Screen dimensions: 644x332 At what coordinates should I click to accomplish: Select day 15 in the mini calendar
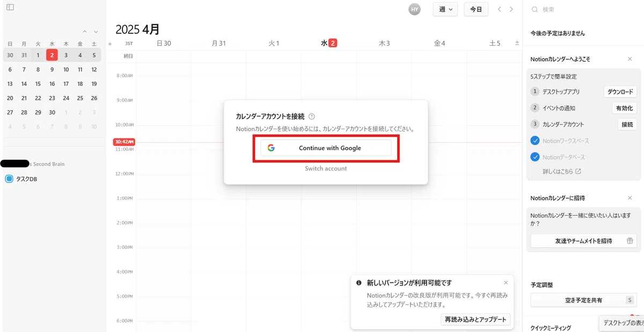tap(38, 84)
